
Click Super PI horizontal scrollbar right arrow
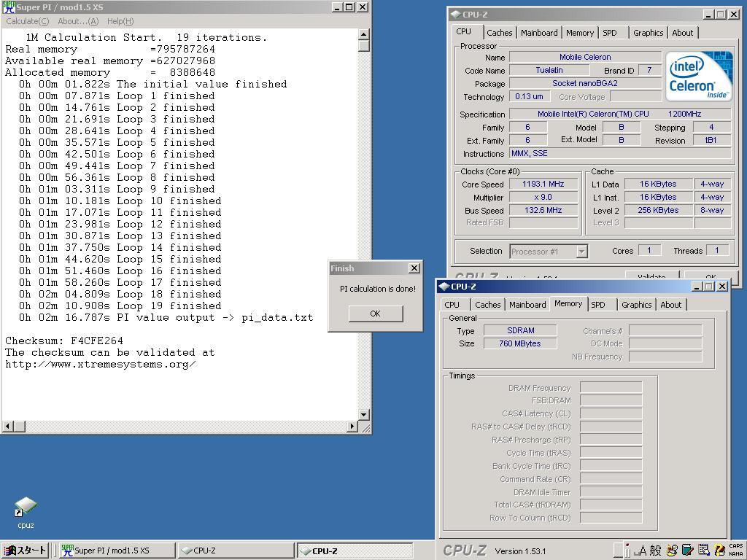[352, 426]
